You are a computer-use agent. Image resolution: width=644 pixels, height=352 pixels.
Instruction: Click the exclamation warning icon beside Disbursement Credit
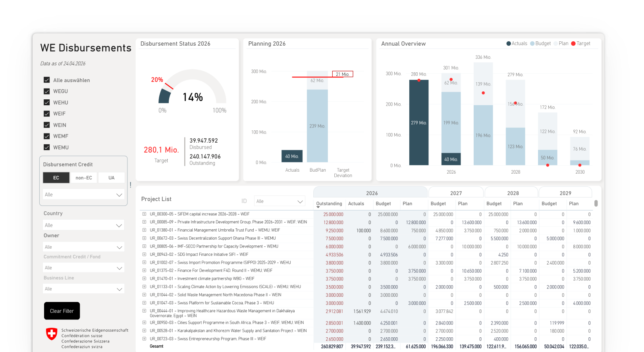[130, 185]
